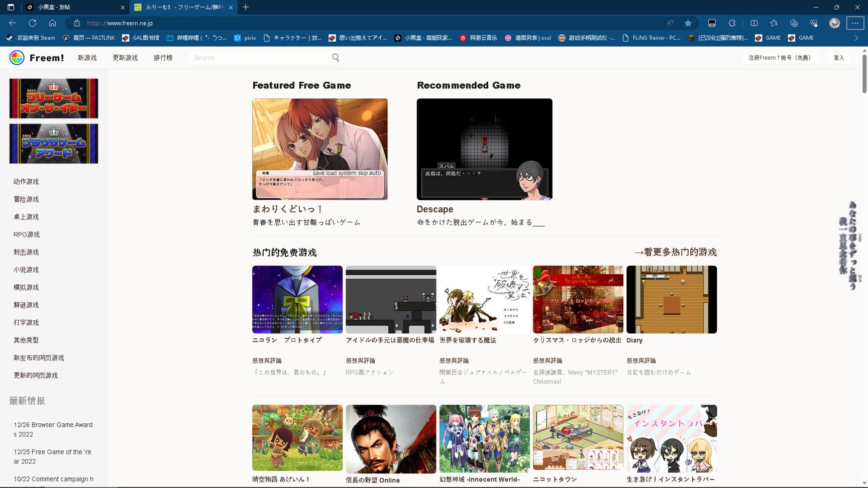The height and width of the screenshot is (488, 868).
Task: Open the browser essentials heart icon
Action: (x=814, y=23)
